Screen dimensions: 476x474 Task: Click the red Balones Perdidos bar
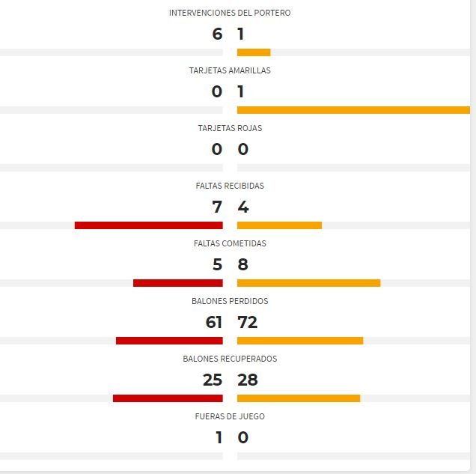pos(169,341)
